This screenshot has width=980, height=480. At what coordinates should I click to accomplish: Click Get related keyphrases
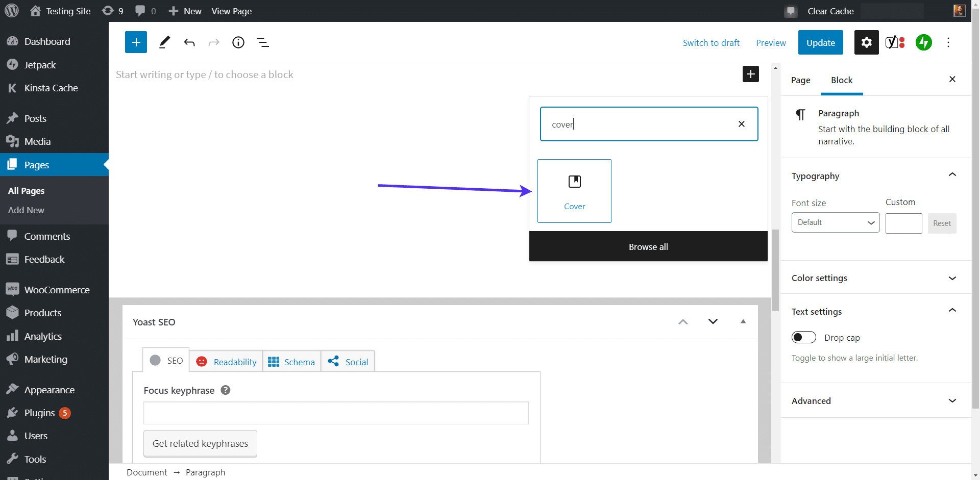(x=200, y=443)
